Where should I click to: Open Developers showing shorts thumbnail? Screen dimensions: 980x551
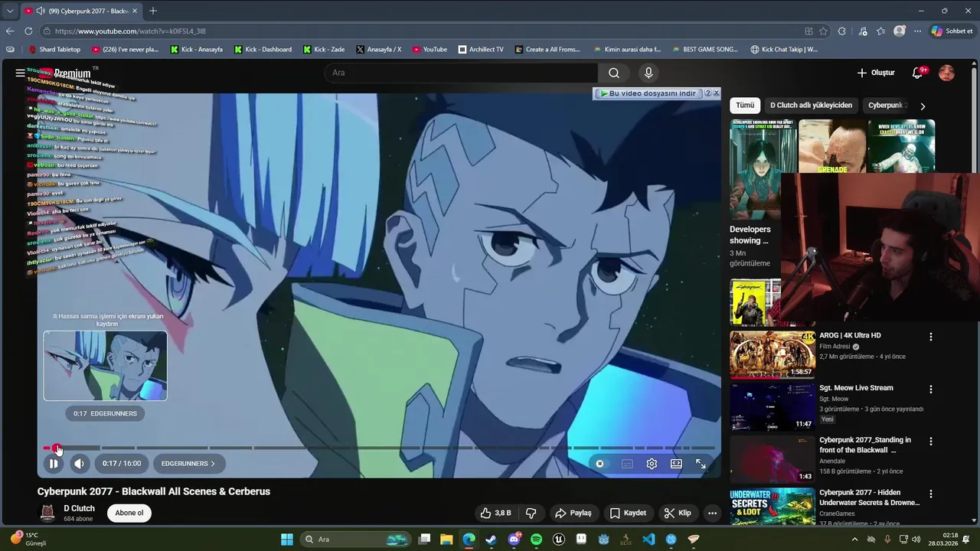click(763, 169)
